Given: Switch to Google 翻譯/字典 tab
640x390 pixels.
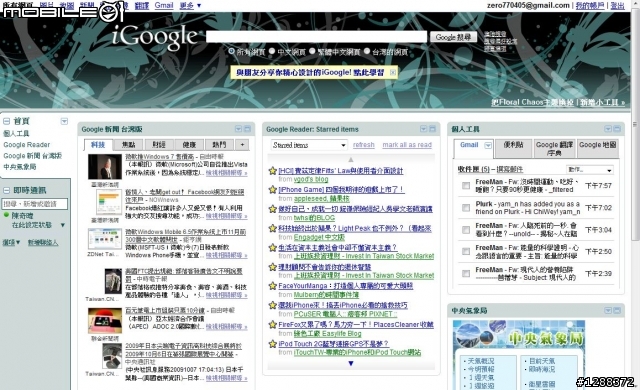Looking at the screenshot, I should tap(554, 148).
